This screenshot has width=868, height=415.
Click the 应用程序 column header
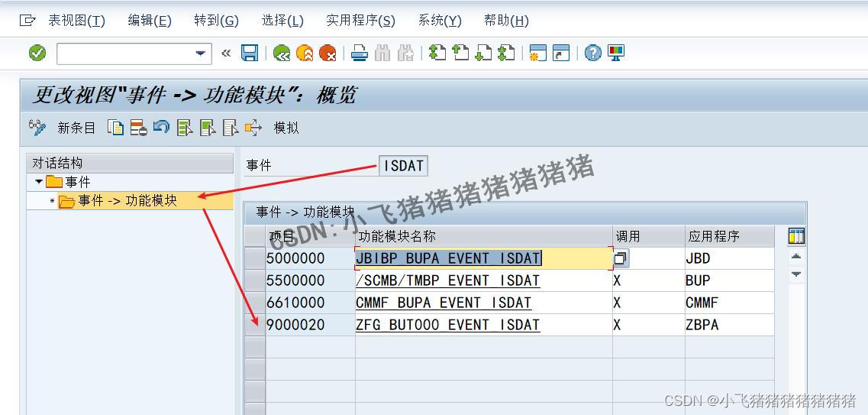point(730,237)
